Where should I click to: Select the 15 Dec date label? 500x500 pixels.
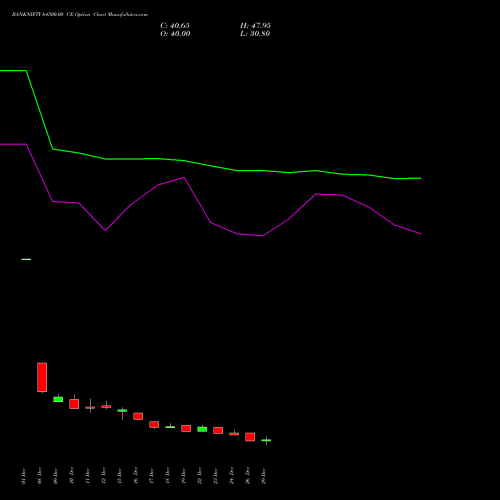tap(119, 476)
